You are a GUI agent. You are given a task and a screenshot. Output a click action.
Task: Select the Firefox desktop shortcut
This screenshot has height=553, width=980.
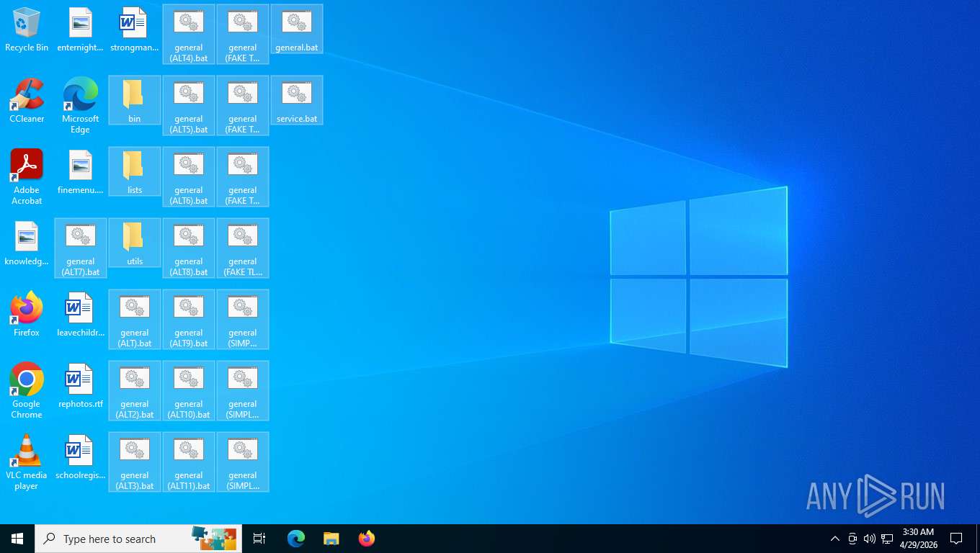(27, 315)
